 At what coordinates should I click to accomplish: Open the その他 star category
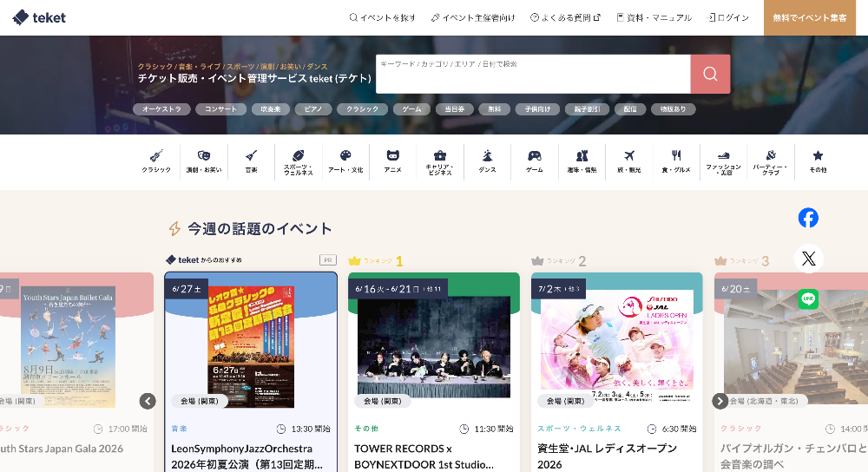818,161
